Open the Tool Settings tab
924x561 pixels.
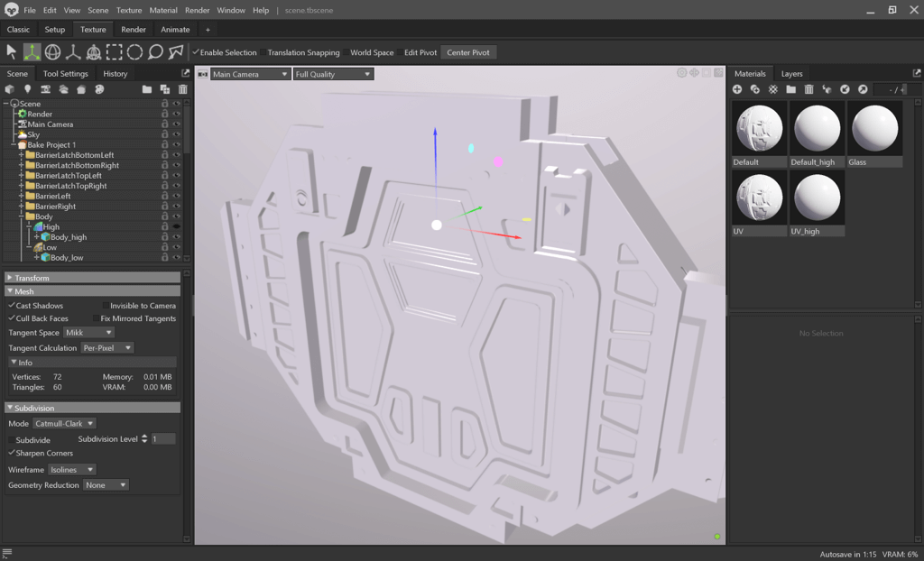[x=66, y=74]
